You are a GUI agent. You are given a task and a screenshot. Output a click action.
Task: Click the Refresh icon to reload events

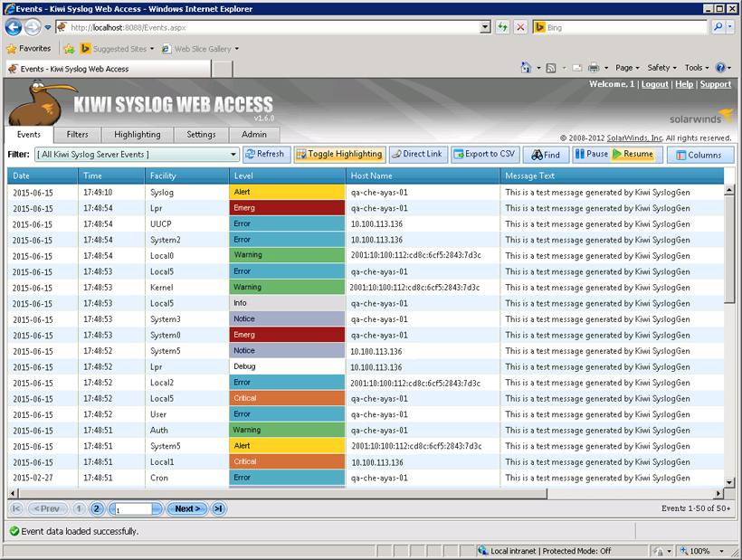pos(265,154)
